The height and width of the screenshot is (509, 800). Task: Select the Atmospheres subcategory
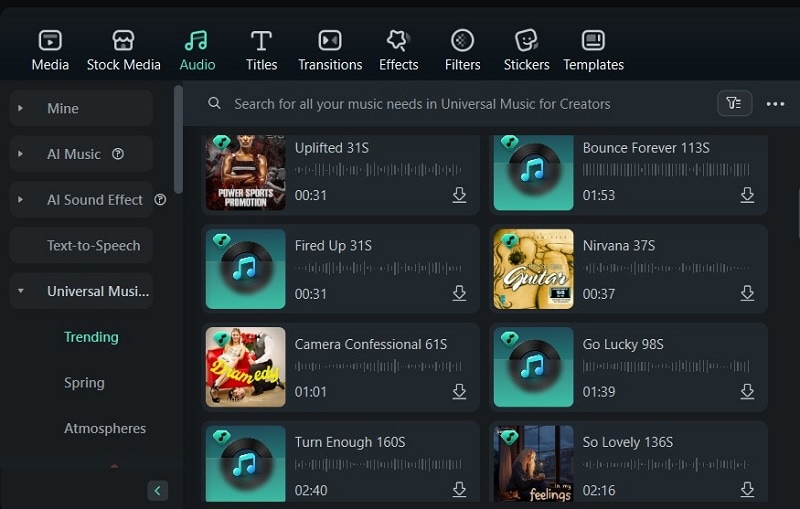click(105, 428)
